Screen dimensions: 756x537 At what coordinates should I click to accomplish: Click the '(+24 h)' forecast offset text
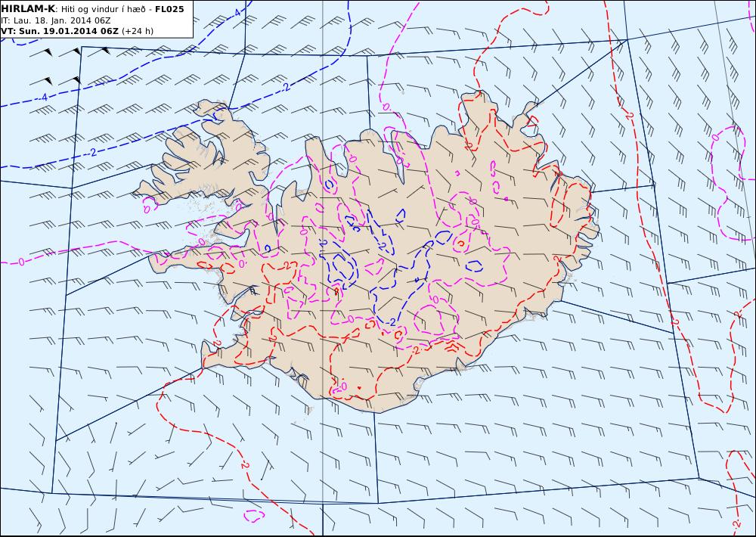138,31
